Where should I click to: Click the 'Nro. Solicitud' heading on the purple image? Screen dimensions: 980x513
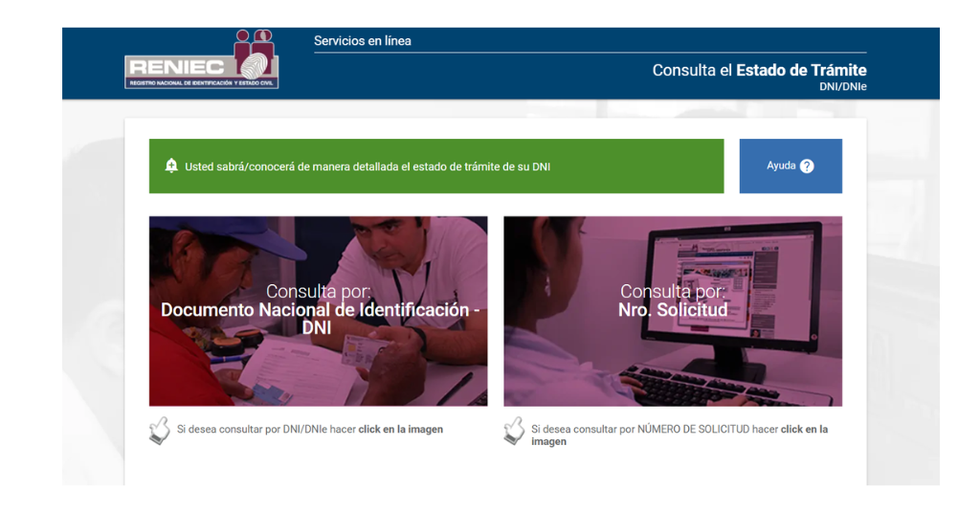tap(673, 310)
